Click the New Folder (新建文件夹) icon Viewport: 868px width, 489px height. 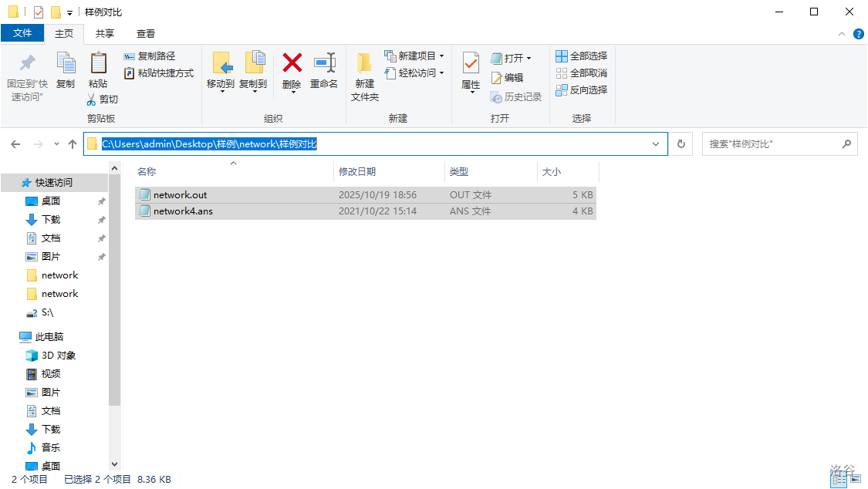tap(364, 63)
